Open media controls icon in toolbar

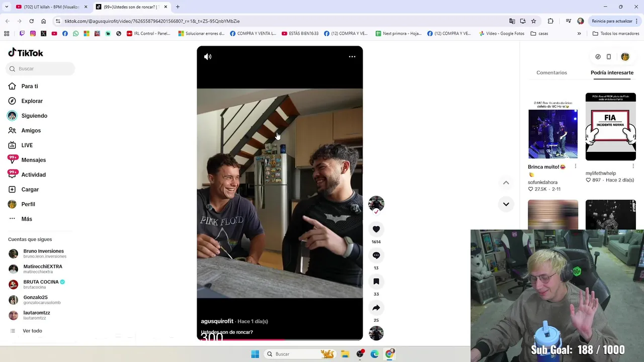[568, 21]
